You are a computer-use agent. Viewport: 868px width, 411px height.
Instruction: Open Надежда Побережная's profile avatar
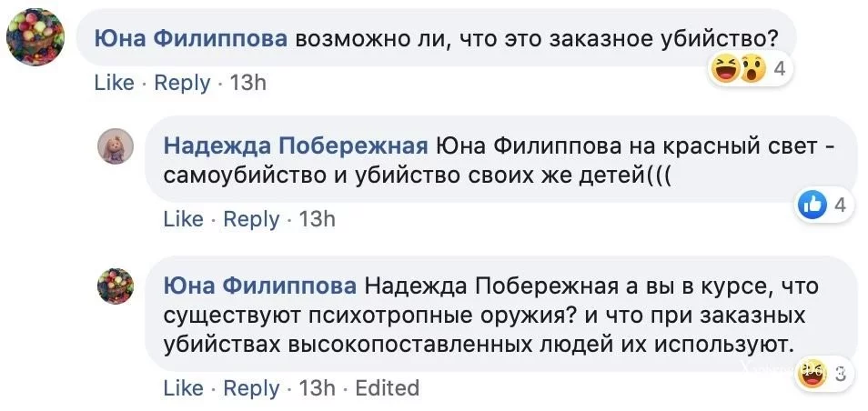click(116, 146)
